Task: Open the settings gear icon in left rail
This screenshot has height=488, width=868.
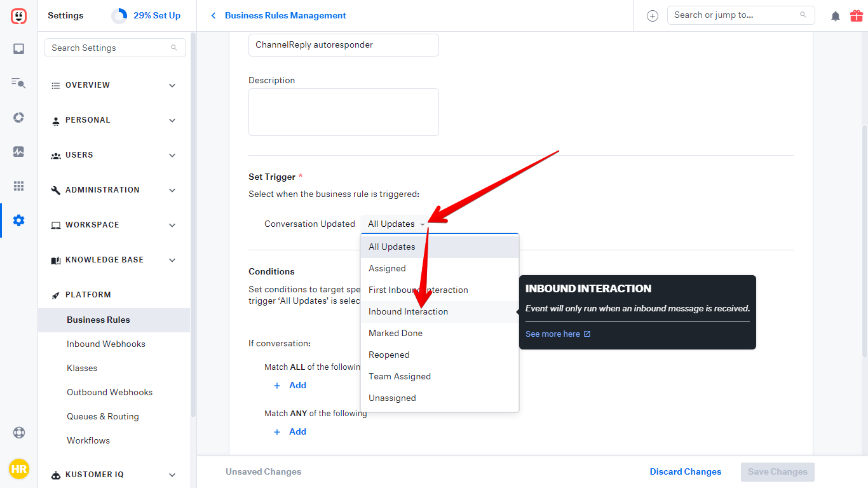Action: [x=19, y=220]
